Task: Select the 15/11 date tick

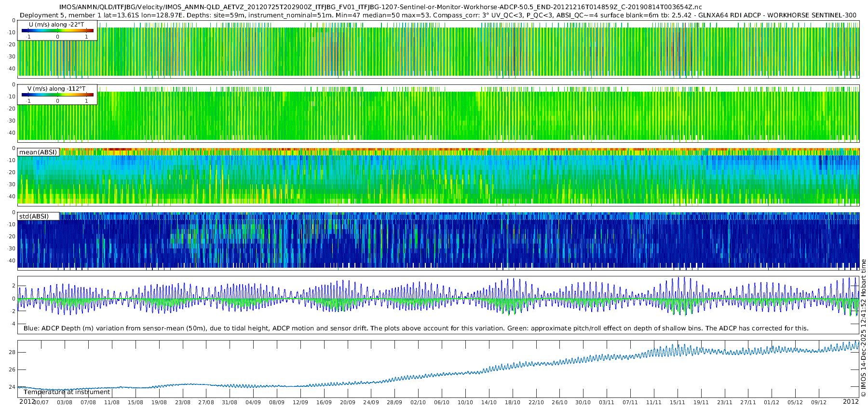Action: pos(678,402)
